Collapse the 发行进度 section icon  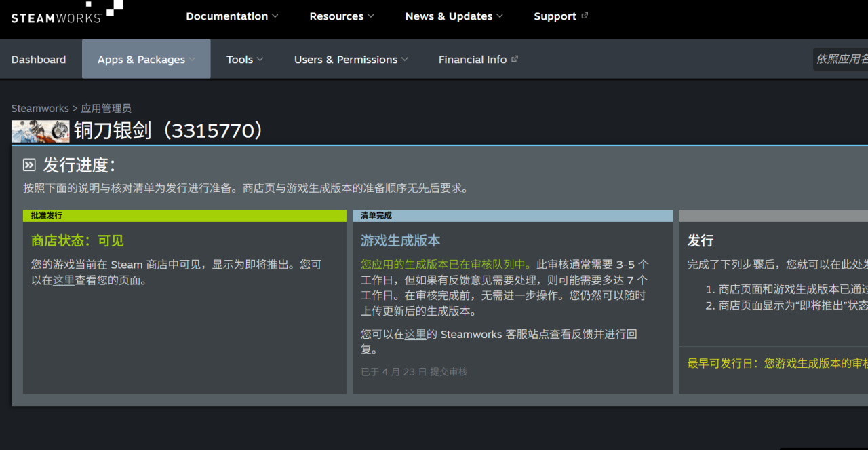pos(29,165)
